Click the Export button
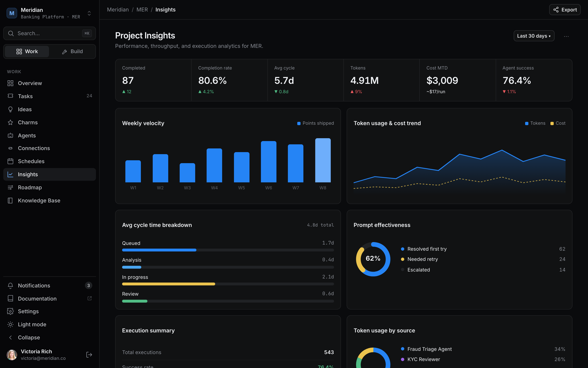The width and height of the screenshot is (588, 368). [565, 10]
